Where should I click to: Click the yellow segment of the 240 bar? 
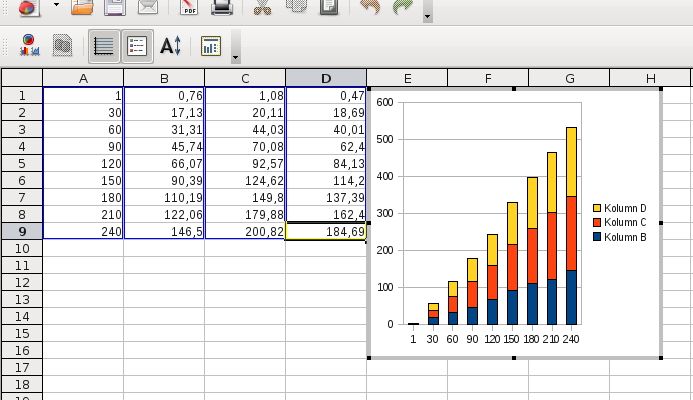click(571, 162)
